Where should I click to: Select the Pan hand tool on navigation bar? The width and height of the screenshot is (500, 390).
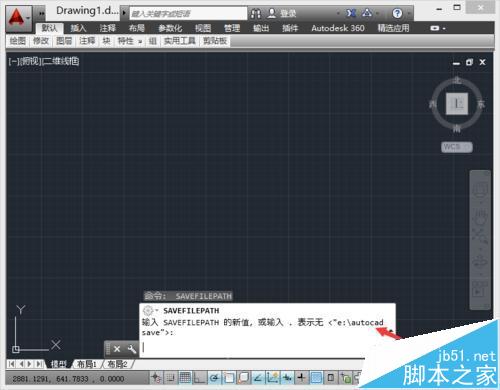[480, 216]
